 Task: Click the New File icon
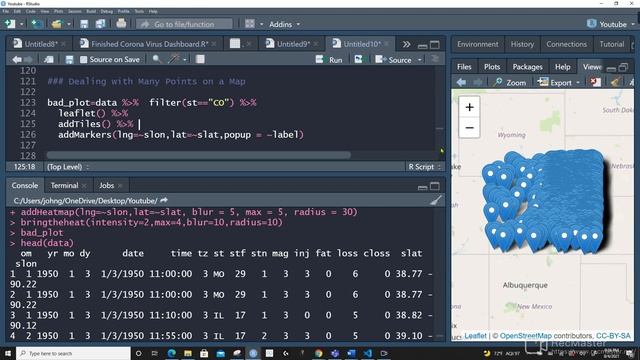[x=9, y=24]
